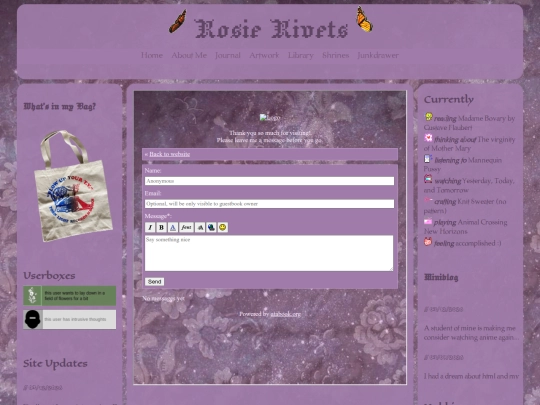Focus the Email input field
This screenshot has width=540, height=405.
pyautogui.click(x=269, y=204)
